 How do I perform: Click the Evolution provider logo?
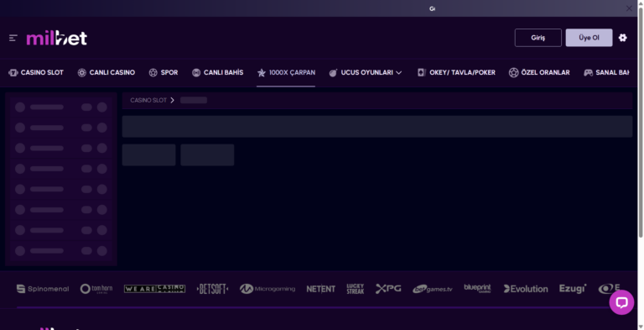tap(526, 289)
